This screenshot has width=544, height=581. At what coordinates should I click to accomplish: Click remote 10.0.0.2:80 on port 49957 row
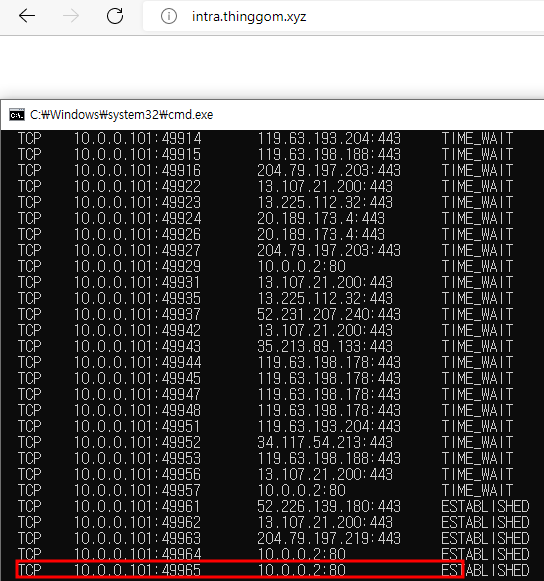point(301,491)
